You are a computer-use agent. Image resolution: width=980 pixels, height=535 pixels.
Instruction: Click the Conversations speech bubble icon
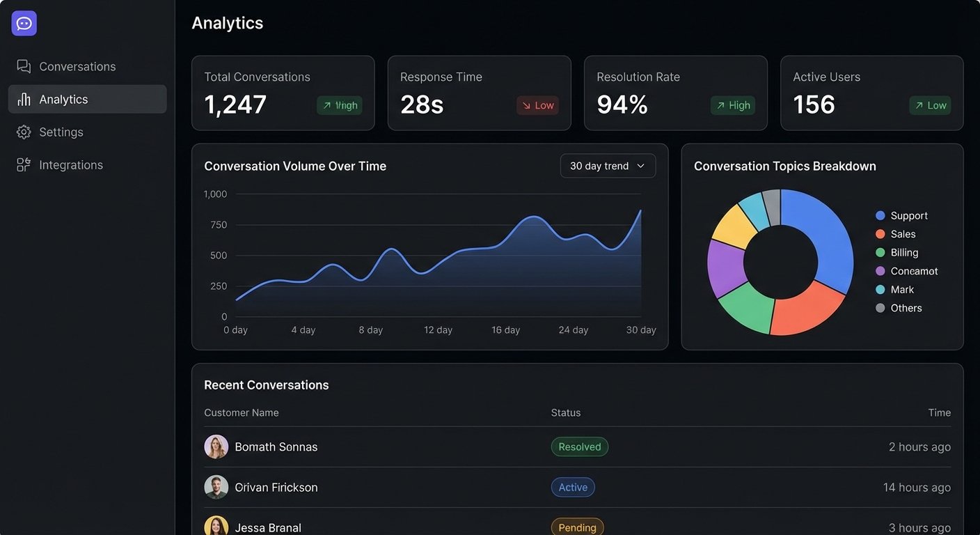pos(24,67)
